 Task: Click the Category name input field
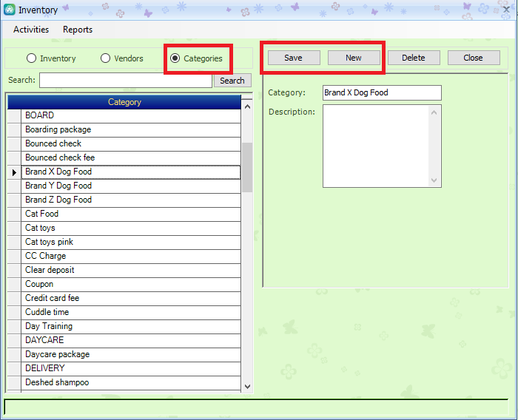coord(382,92)
